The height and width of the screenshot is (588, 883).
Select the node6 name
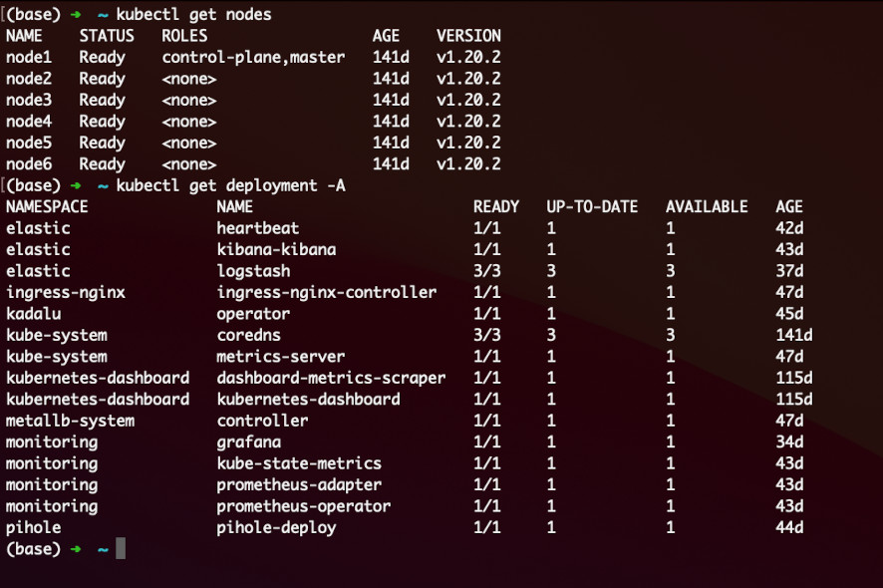click(x=29, y=163)
